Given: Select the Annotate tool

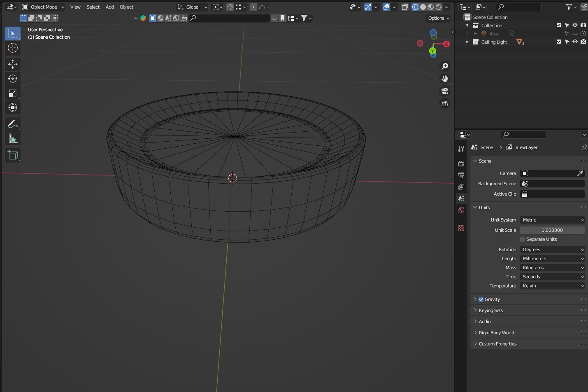Looking at the screenshot, I should (13, 124).
